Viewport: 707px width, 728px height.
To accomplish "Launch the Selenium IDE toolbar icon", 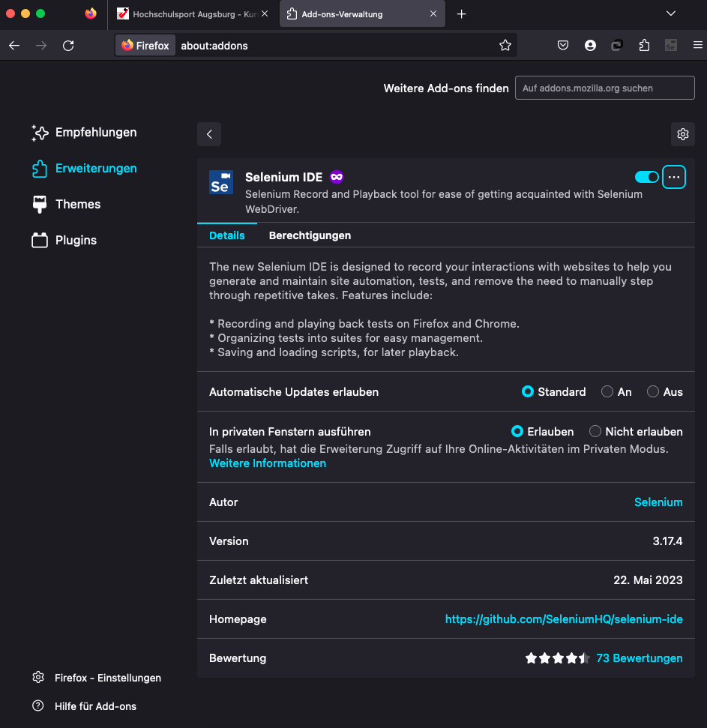I will pyautogui.click(x=671, y=46).
